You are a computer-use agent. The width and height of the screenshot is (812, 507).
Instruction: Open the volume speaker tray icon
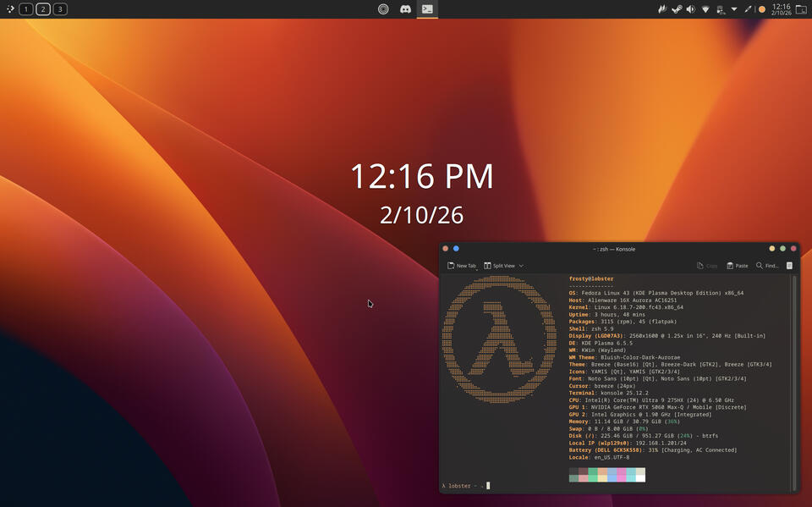(x=691, y=9)
